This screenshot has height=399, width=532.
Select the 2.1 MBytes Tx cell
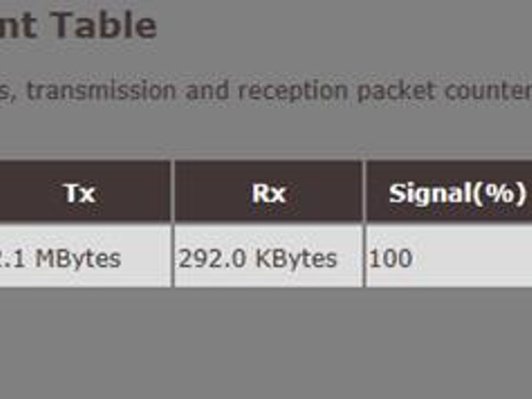tap(85, 256)
